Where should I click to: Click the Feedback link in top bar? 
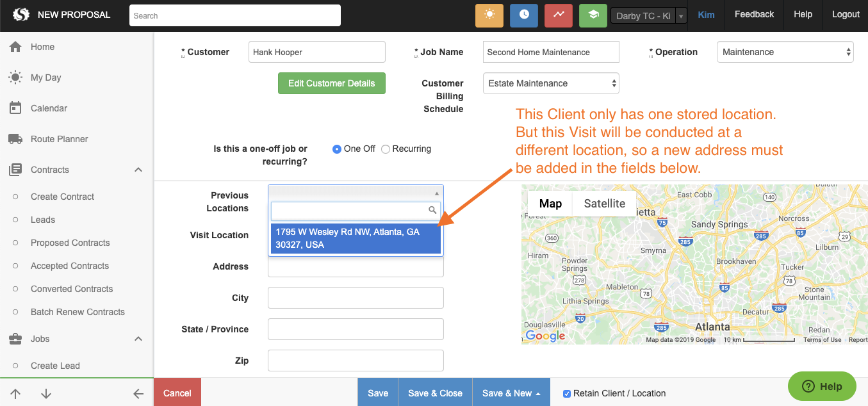(x=754, y=13)
